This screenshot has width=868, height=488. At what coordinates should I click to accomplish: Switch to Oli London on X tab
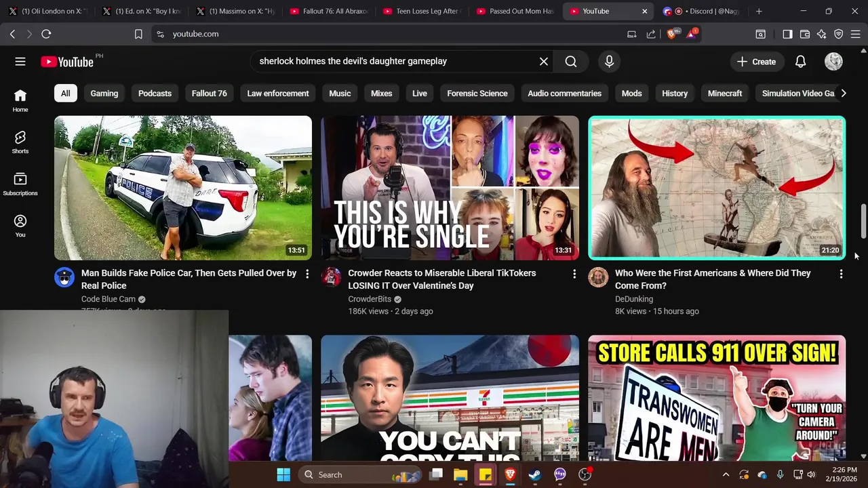pos(47,12)
